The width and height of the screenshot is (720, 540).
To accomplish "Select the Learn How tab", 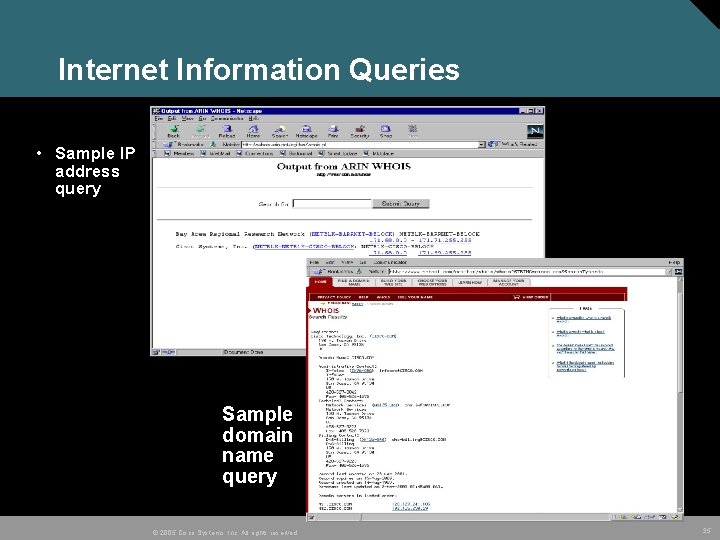I will (x=470, y=282).
